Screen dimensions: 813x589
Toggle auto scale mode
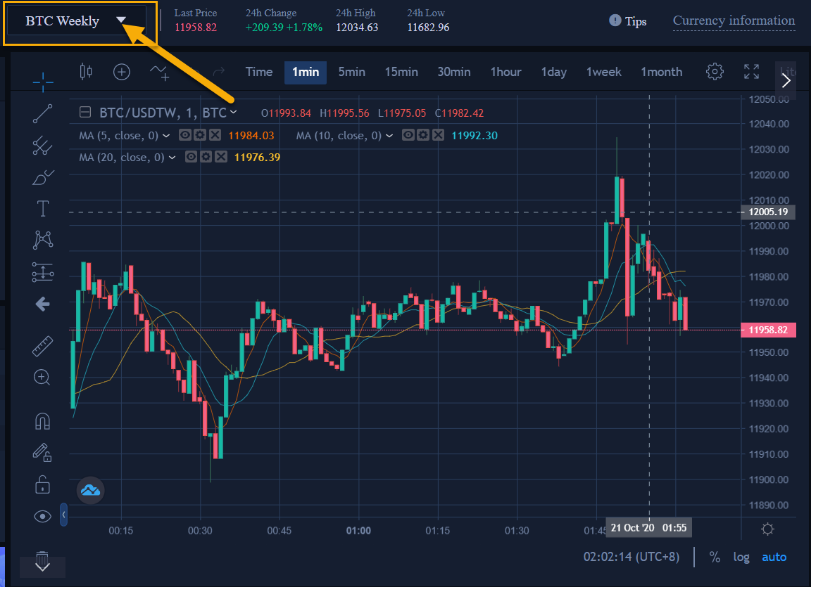click(x=774, y=557)
